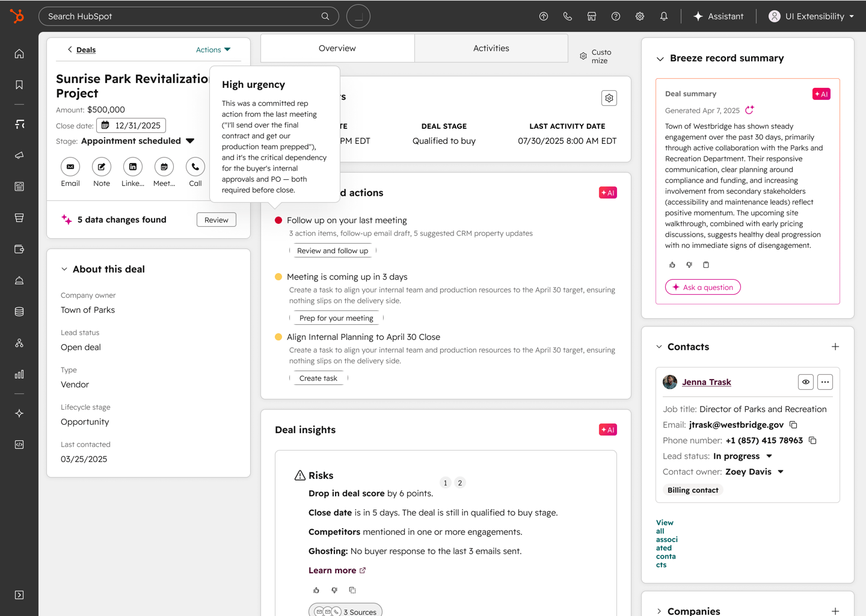Give thumbs up to Deal summary
Viewport: 866px width, 616px height.
point(672,265)
